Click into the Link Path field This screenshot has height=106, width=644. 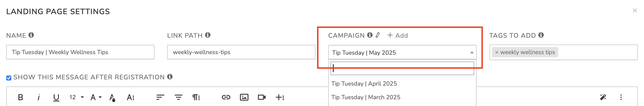tap(241, 52)
